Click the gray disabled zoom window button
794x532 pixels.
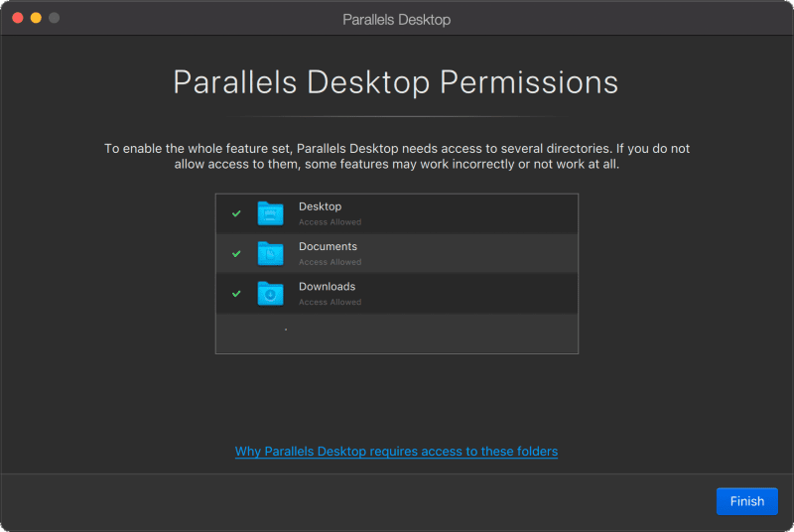[54, 18]
